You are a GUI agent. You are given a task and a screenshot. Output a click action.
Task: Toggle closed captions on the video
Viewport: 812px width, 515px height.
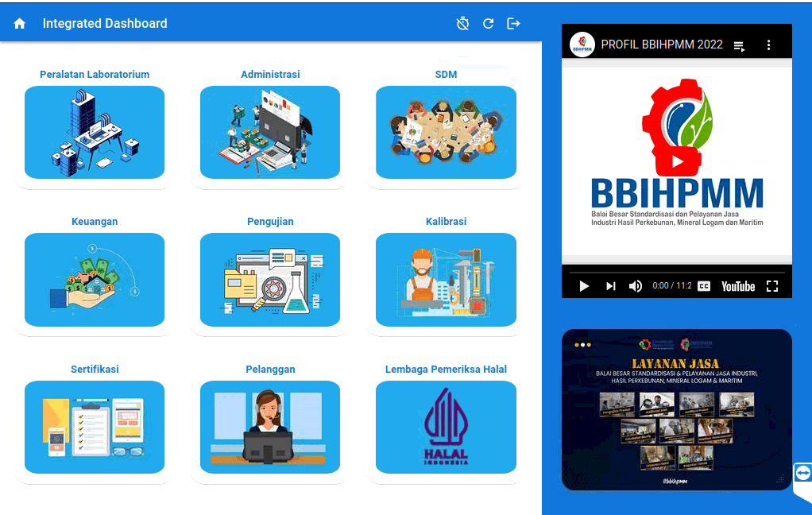pyautogui.click(x=704, y=286)
